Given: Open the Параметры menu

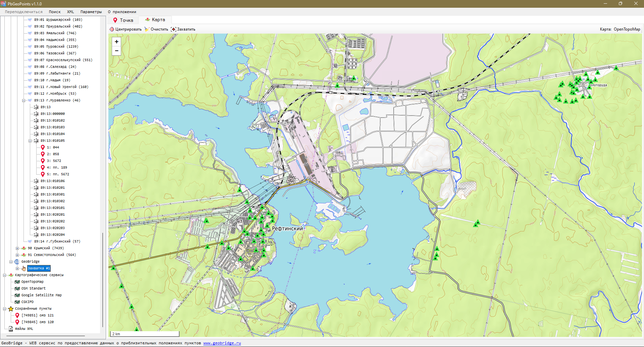Looking at the screenshot, I should 91,12.
